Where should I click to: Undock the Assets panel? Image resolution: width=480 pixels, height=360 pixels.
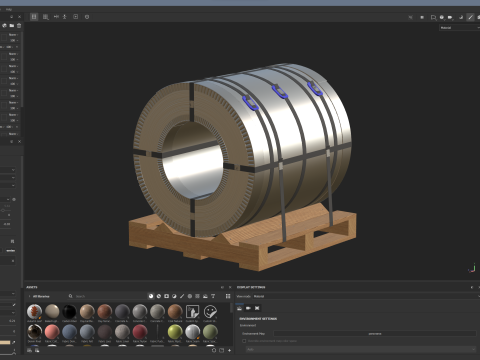click(222, 287)
